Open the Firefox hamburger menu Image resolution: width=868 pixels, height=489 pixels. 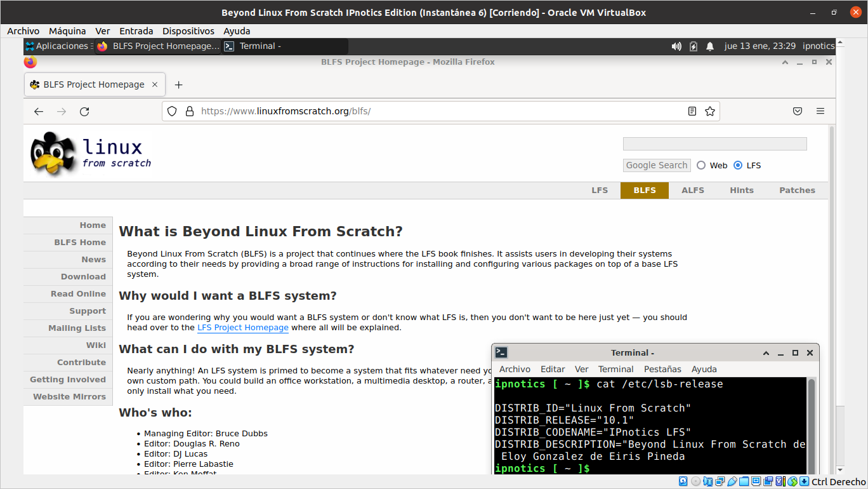tap(820, 111)
